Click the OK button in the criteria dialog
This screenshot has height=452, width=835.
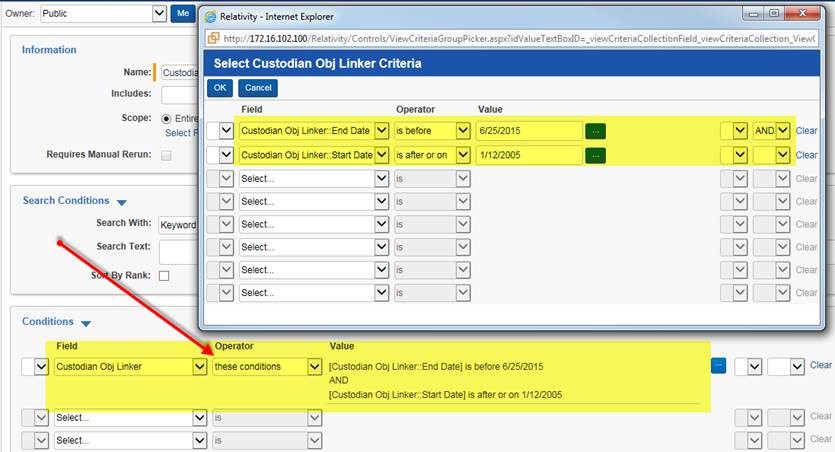(x=219, y=88)
